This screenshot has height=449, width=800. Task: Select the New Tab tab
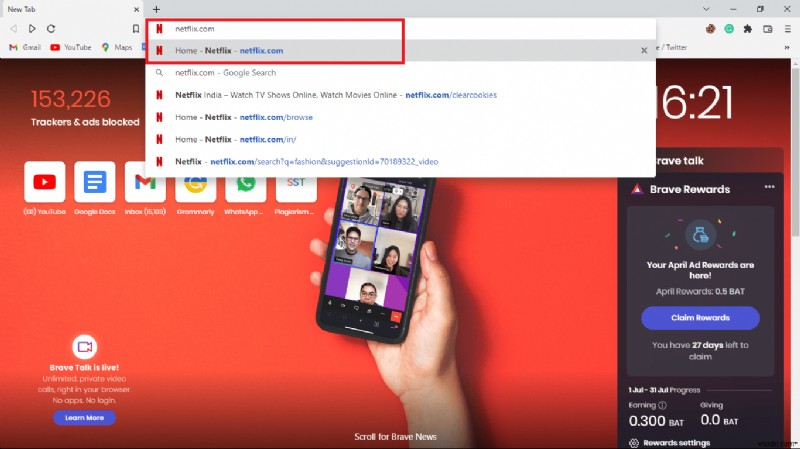tap(71, 9)
